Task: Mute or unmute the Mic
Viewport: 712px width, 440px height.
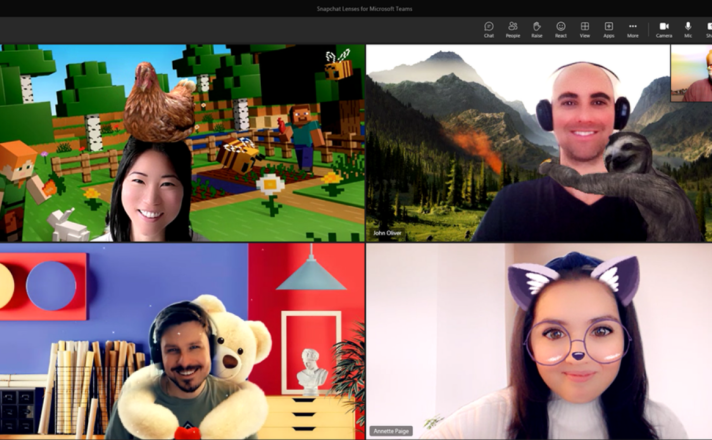Action: (688, 30)
